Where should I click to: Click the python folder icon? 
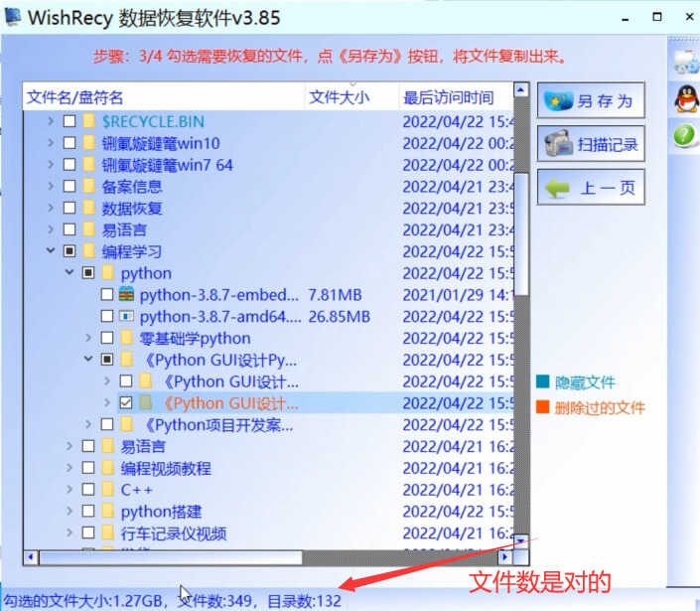pyautogui.click(x=107, y=272)
